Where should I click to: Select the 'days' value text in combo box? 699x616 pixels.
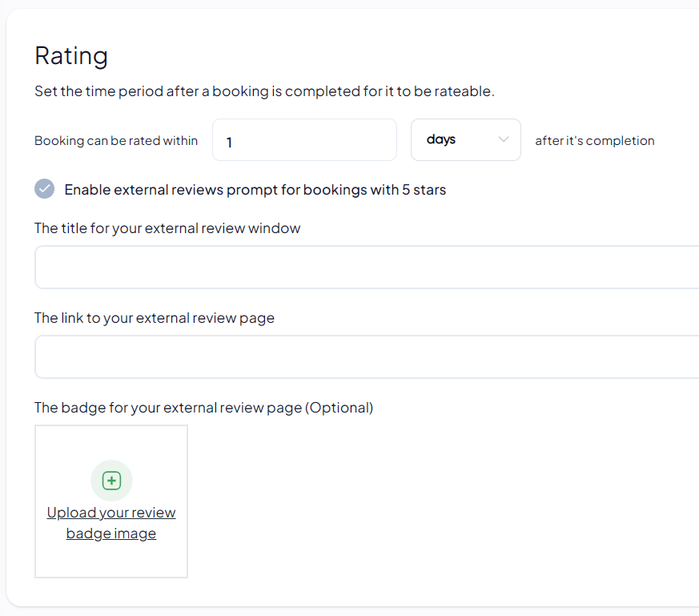tap(441, 139)
